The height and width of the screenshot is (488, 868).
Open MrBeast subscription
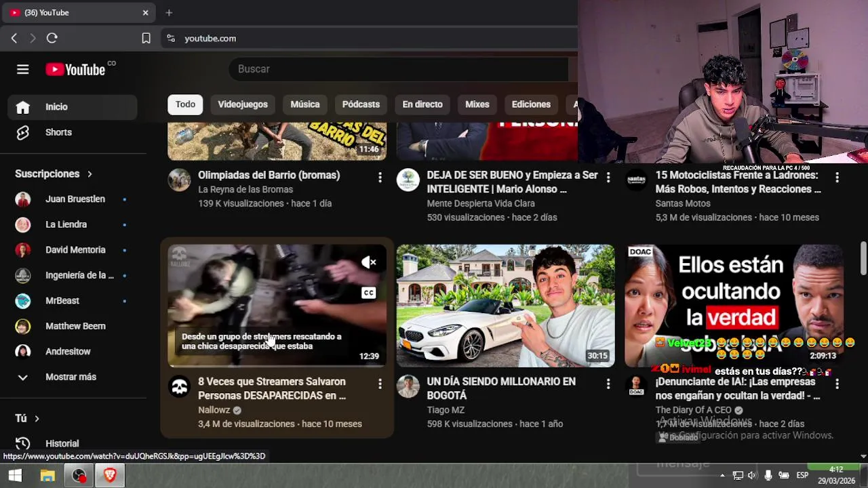point(73,301)
